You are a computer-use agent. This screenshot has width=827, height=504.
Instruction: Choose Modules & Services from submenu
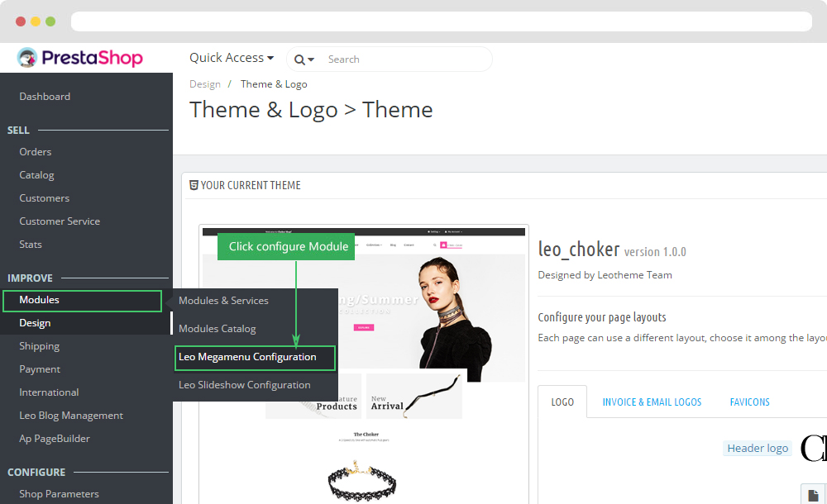tap(223, 301)
